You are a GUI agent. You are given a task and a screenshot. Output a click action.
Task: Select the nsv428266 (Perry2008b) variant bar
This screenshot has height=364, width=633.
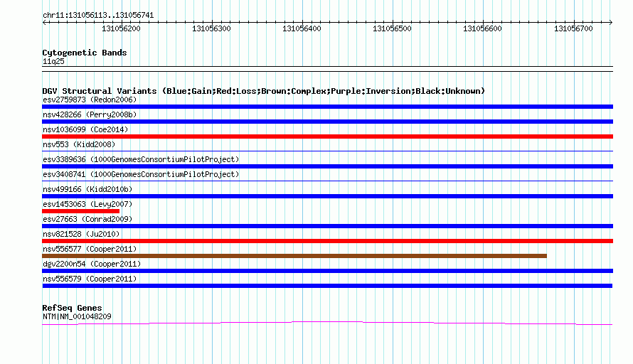click(327, 122)
